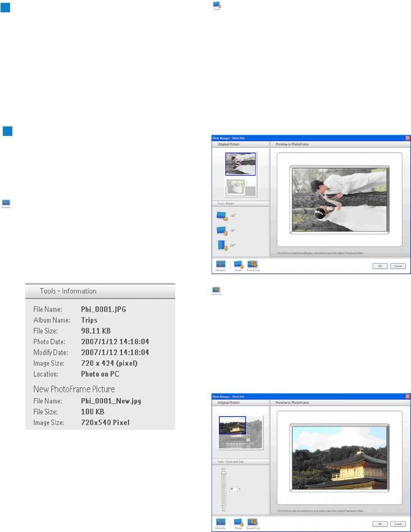
Task: Confirm zoom and crop with OK
Action: (380, 523)
